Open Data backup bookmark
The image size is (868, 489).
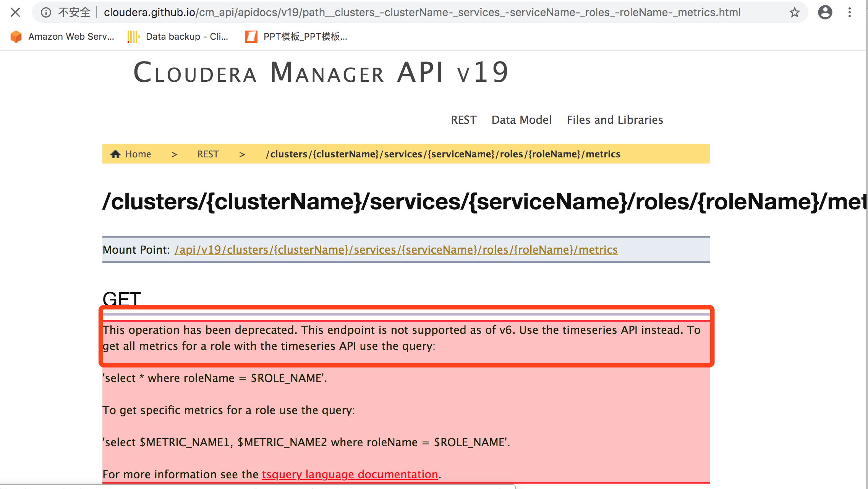(x=178, y=37)
